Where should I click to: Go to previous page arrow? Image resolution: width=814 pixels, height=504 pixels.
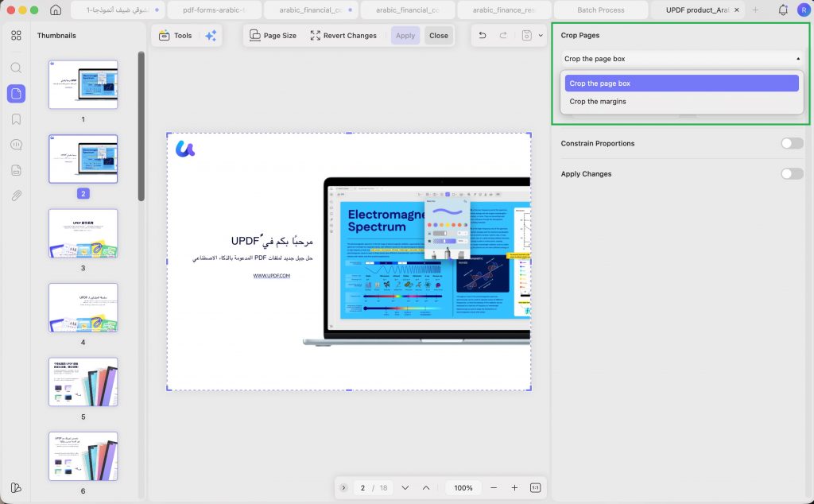(426, 488)
